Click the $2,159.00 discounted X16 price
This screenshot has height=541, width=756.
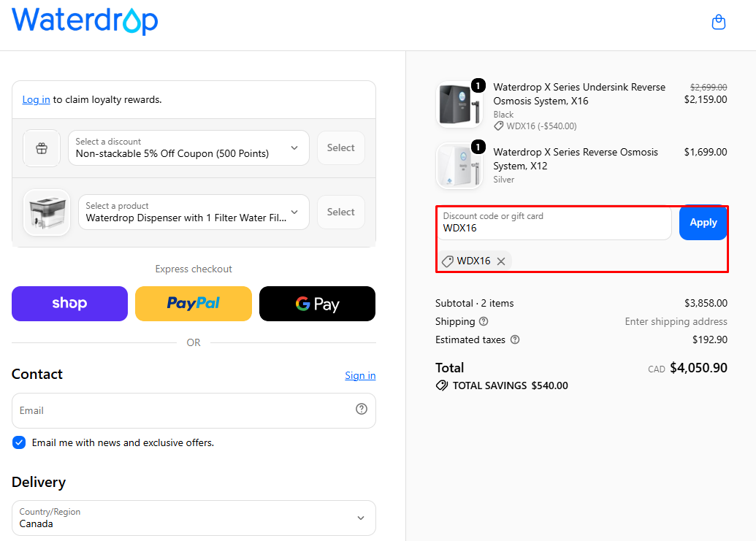(x=706, y=99)
